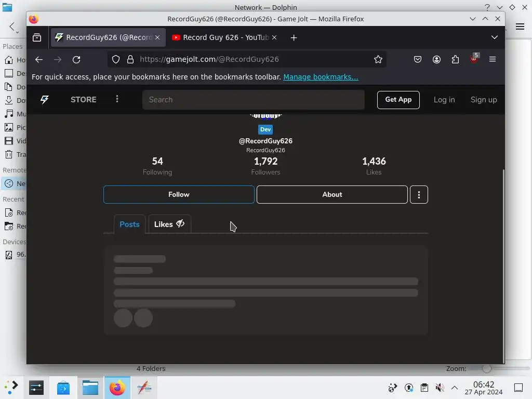
Task: Open the Firefox View icon left of tabs
Action: pos(37,37)
